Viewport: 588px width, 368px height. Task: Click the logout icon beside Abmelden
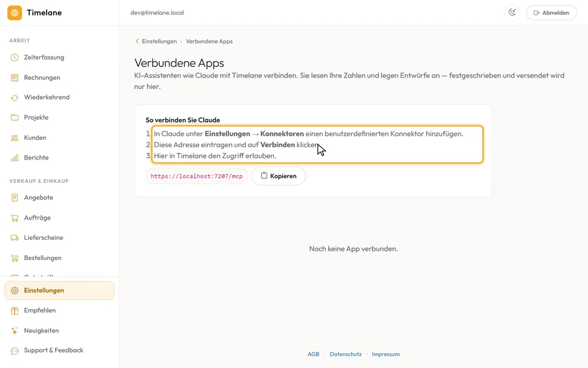point(537,13)
